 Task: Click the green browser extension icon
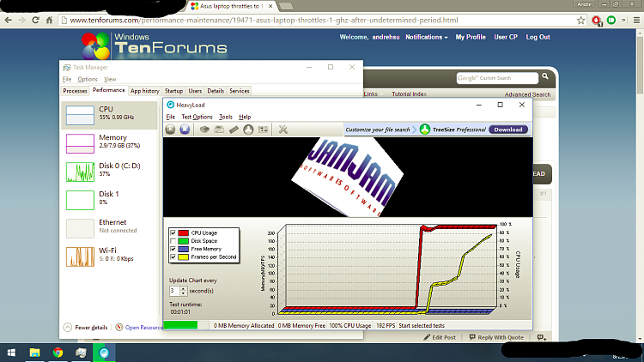(x=611, y=20)
